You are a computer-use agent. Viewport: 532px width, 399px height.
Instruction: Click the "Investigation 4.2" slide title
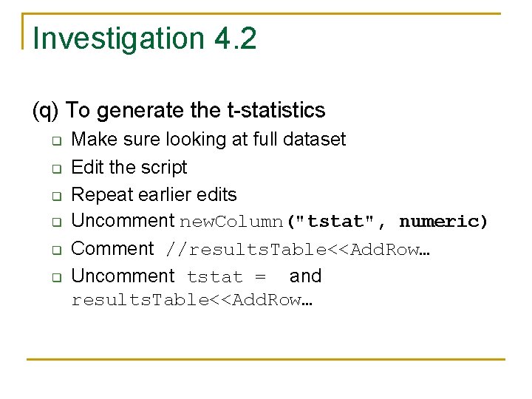[145, 38]
